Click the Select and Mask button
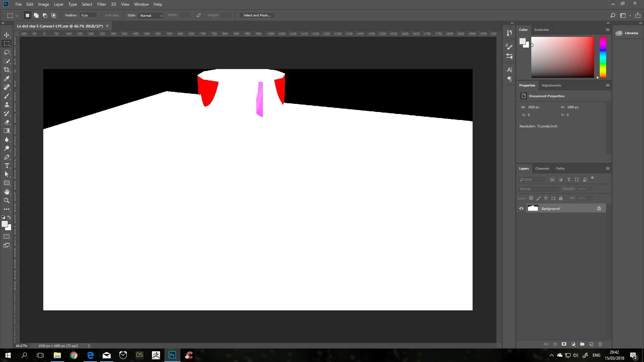 [x=257, y=15]
